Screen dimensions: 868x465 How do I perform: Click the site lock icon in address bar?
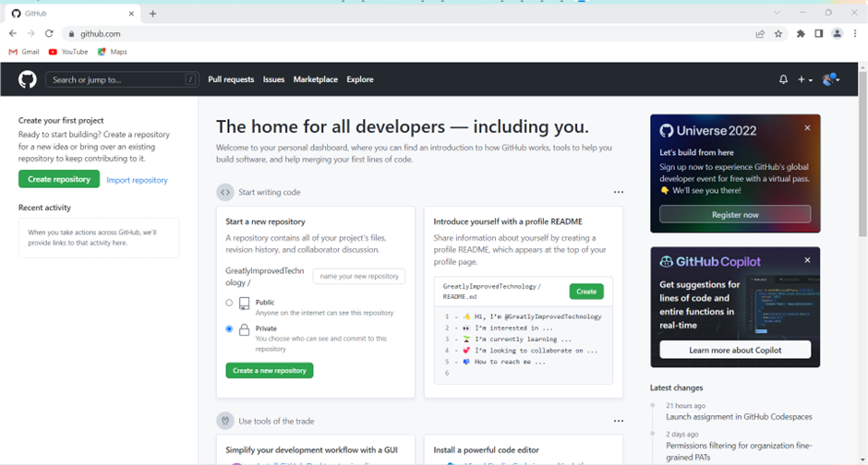coord(71,34)
